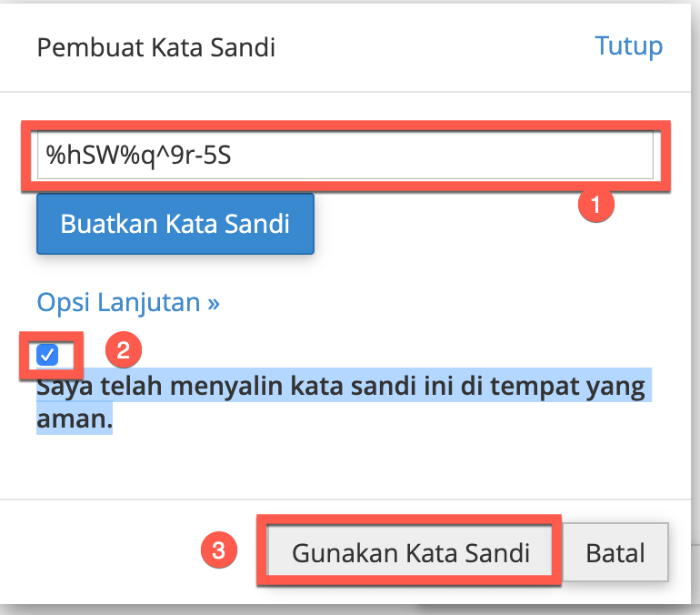Viewport: 700px width, 615px height.
Task: Select the password string %hSW%q^9r-5S
Action: click(139, 156)
